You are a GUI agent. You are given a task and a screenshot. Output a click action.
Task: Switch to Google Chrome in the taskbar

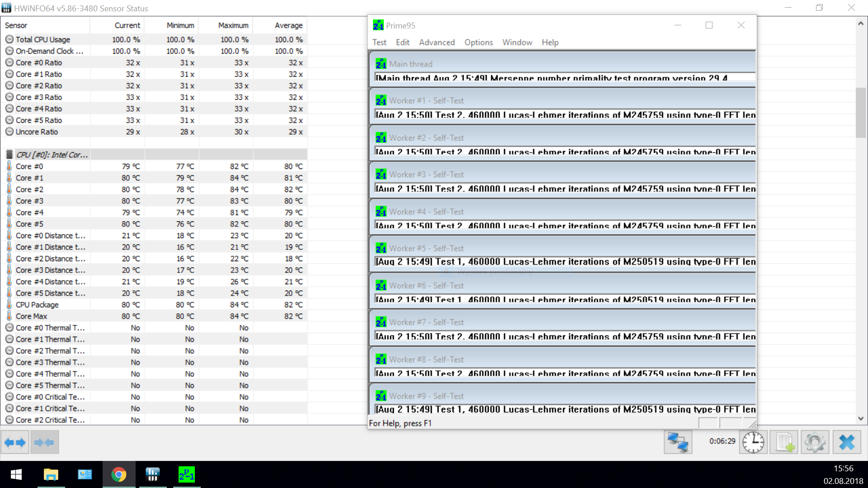click(x=118, y=474)
